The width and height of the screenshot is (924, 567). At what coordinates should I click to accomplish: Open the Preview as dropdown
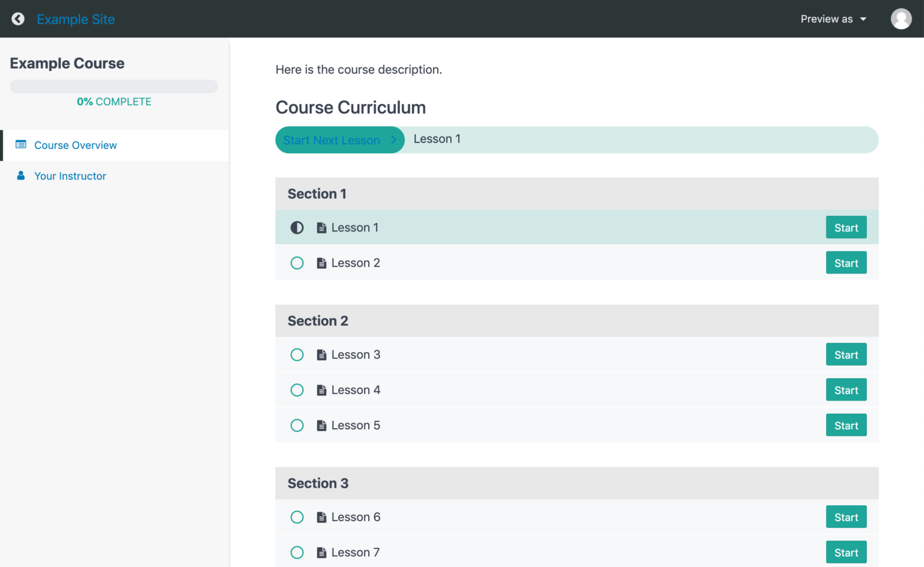pos(833,19)
